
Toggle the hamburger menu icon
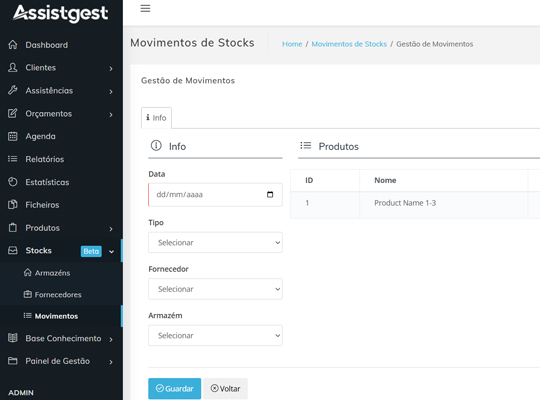pyautogui.click(x=145, y=8)
